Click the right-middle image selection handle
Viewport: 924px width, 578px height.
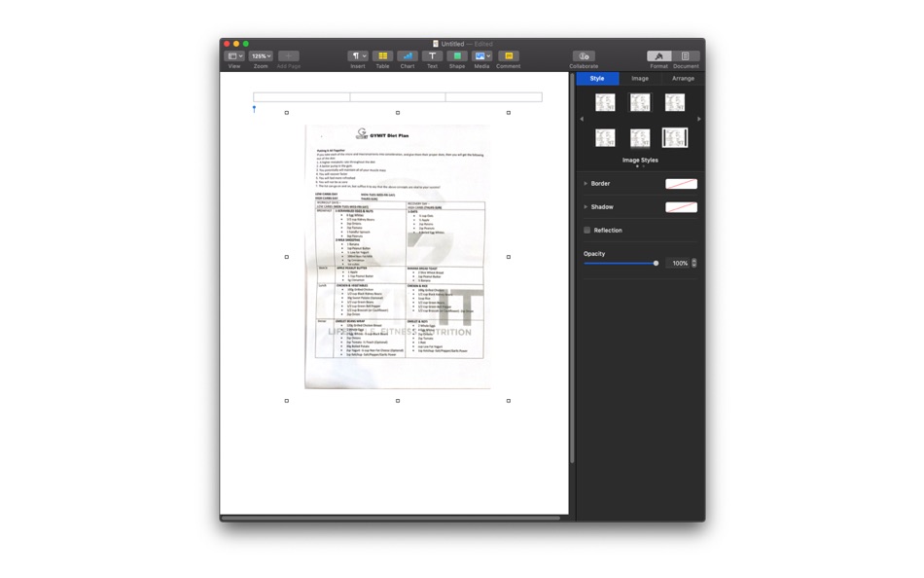tap(509, 257)
